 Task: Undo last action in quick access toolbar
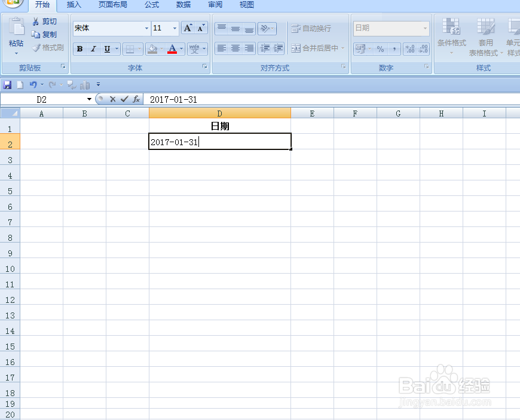(33, 85)
